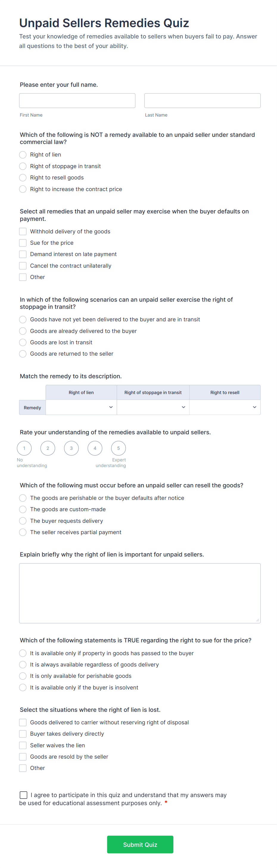Select "Goods are lost in transit" option
Screen dimensions: 277x868
23,342
